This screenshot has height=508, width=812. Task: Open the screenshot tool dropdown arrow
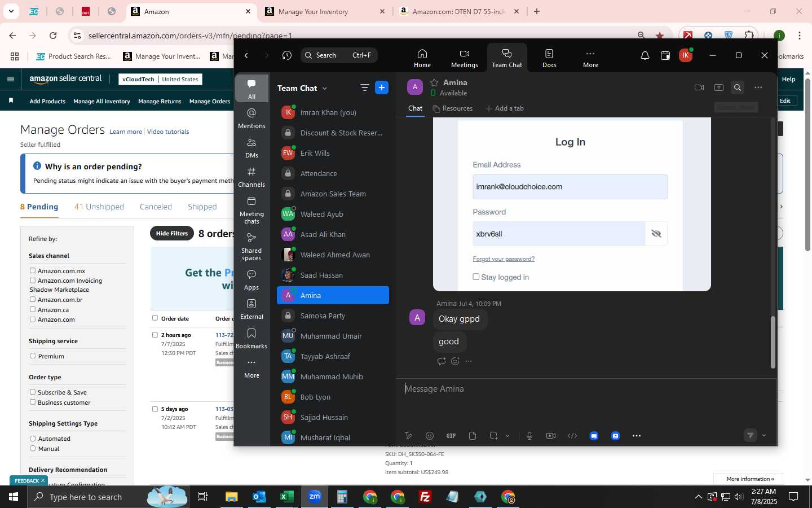507,436
